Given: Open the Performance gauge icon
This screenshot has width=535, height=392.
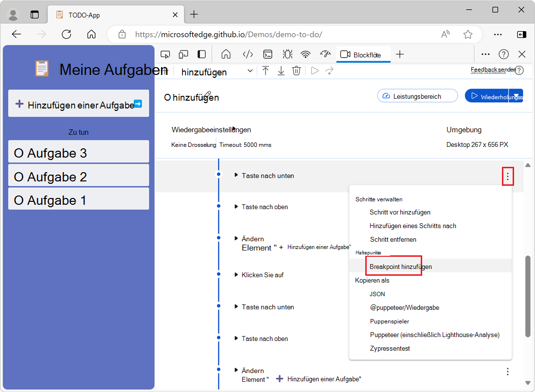Looking at the screenshot, I should tap(325, 54).
